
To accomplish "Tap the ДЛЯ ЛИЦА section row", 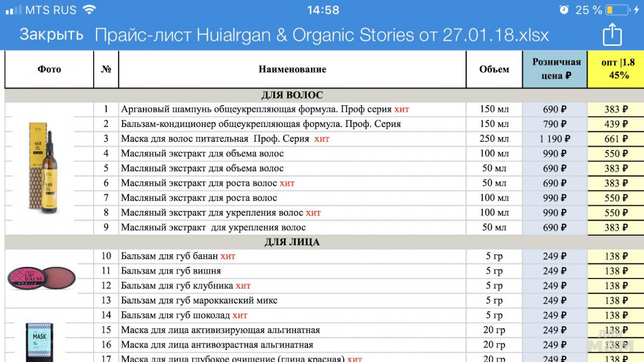I will [292, 242].
